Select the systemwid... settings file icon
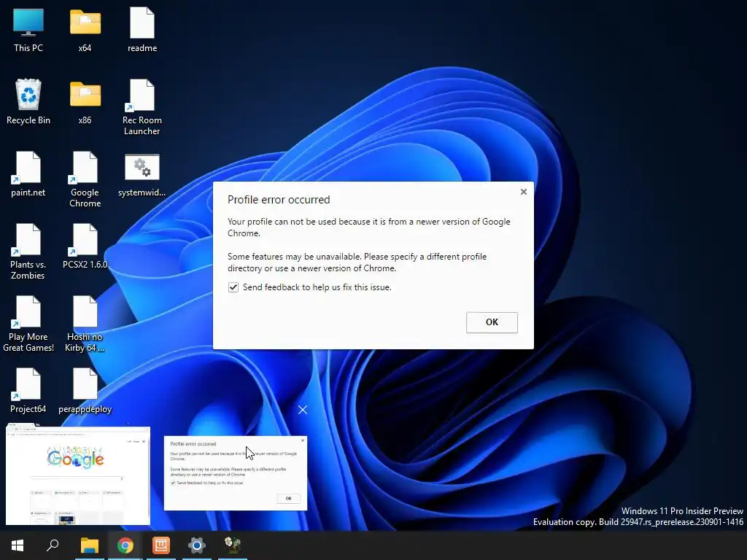 point(142,174)
